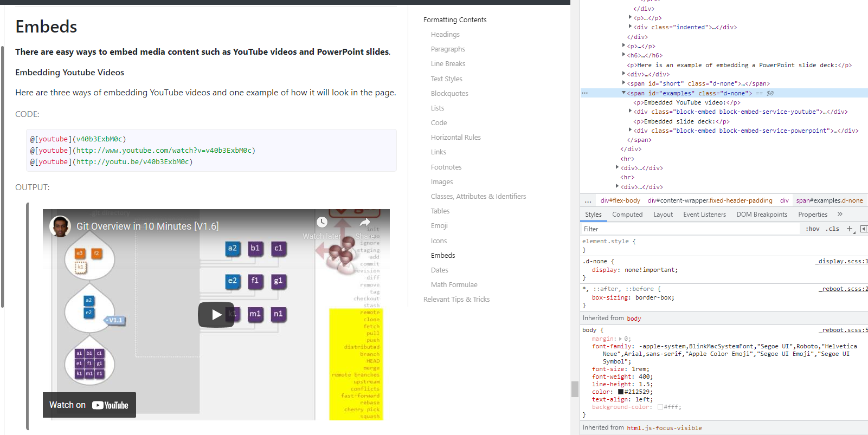Viewport: 868px width, 435px height.
Task: Open the Horizontal Rules section link
Action: click(456, 138)
